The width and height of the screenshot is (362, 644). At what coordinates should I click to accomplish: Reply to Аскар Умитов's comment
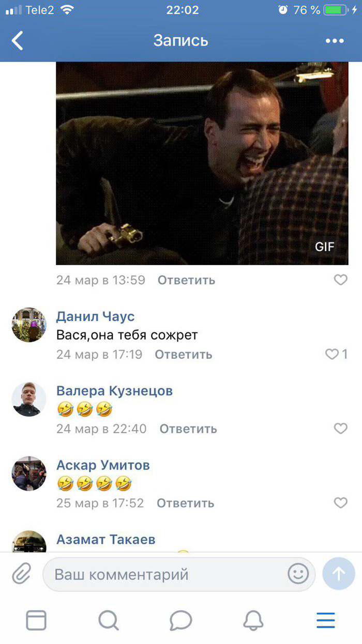186,503
